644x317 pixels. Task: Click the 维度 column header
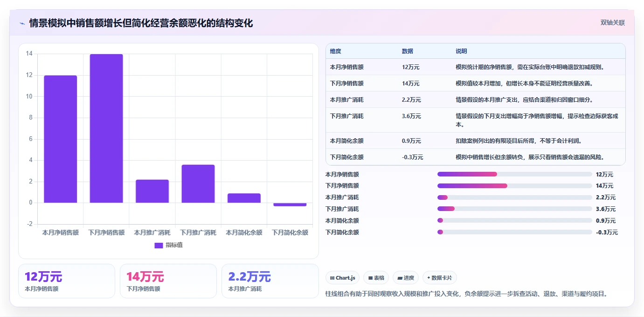point(335,51)
